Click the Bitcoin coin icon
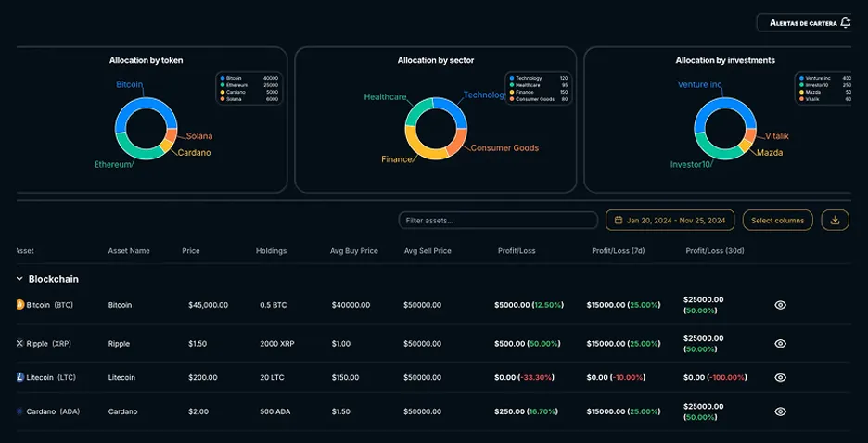Screen dimensions: 868x443 tap(19, 305)
